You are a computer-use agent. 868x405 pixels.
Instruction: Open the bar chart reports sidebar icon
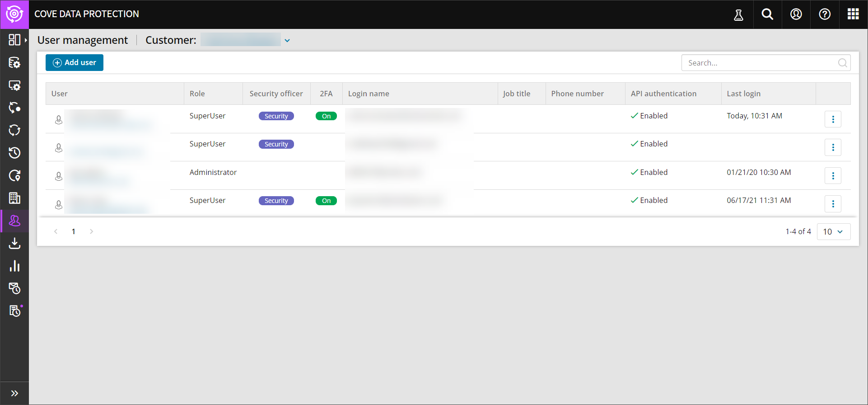click(14, 266)
